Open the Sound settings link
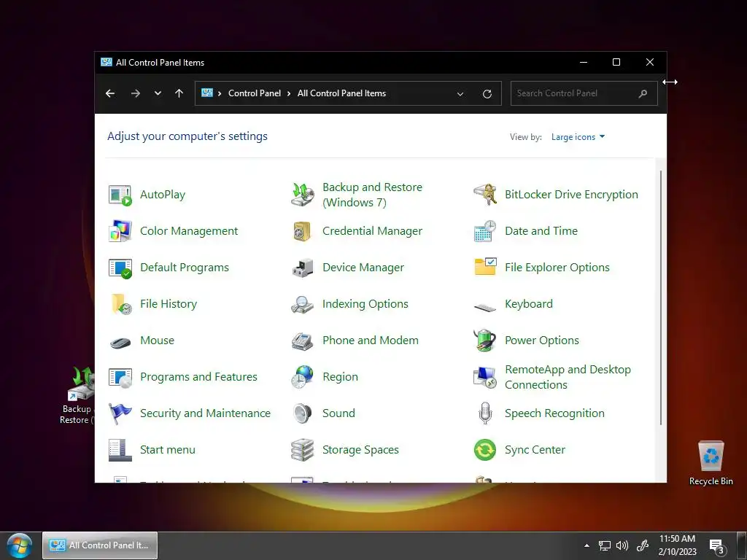The image size is (747, 560). (338, 413)
